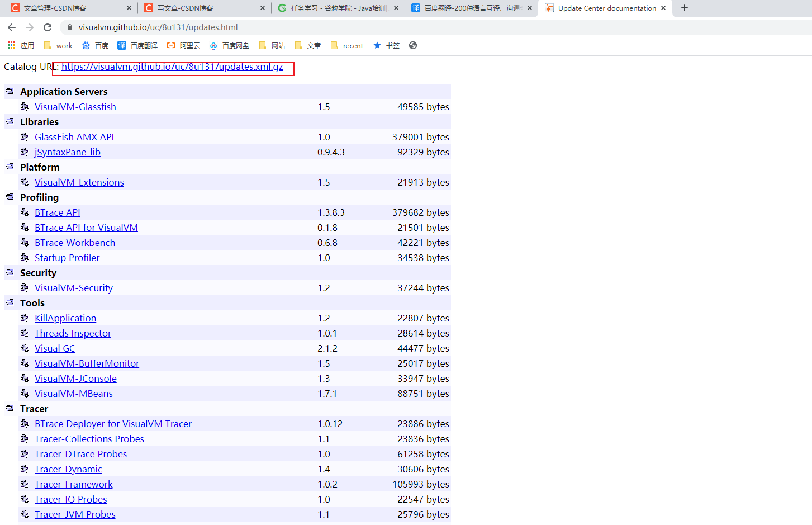This screenshot has width=812, height=525.
Task: Click the plugin icon beside Visual GC
Action: pyautogui.click(x=25, y=348)
